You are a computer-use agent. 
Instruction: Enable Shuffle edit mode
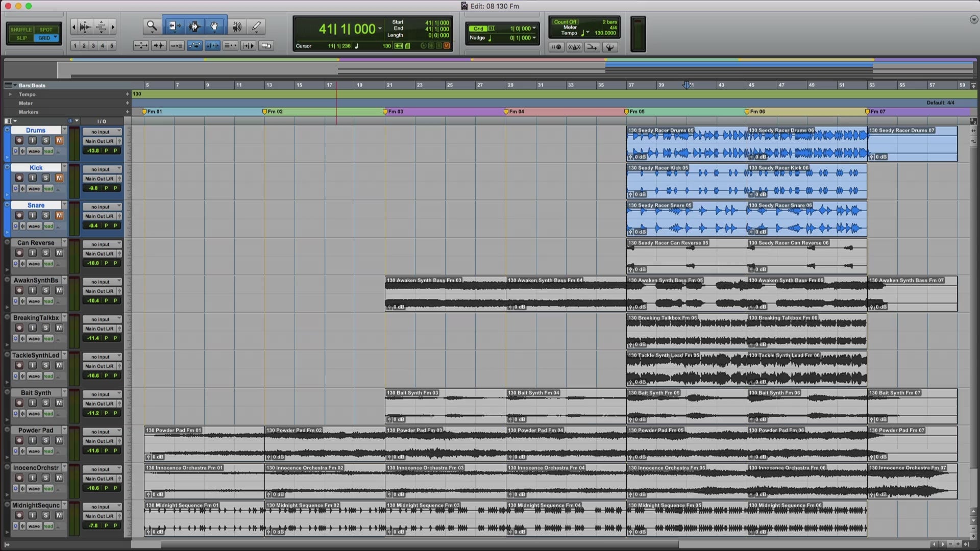[x=21, y=30]
